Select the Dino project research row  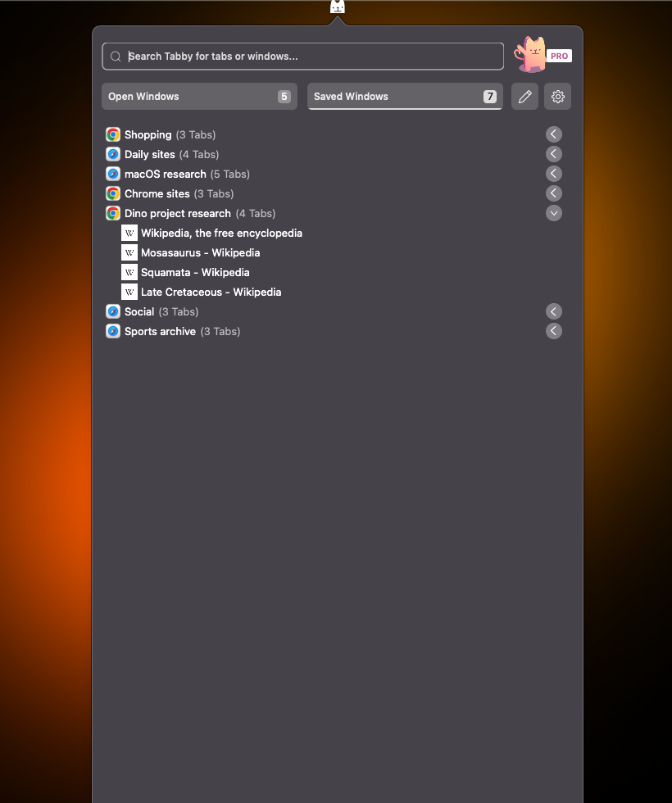(334, 214)
